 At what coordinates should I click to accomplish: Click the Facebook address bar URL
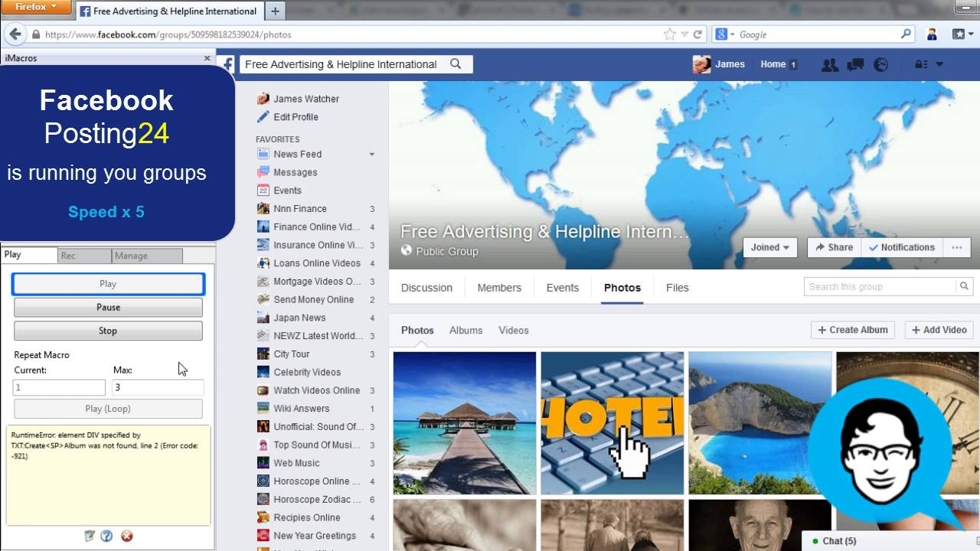[168, 34]
